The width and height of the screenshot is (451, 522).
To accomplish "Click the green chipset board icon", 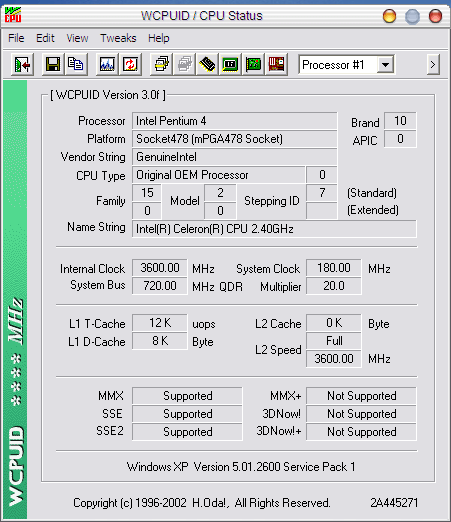I will pos(230,64).
